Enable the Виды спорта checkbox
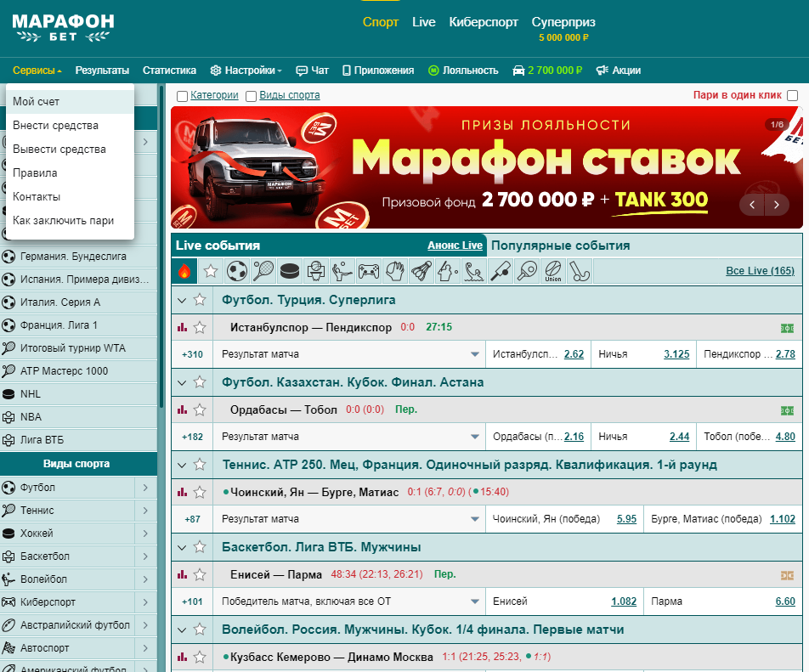Screen dimensions: 809x672 click(x=251, y=96)
